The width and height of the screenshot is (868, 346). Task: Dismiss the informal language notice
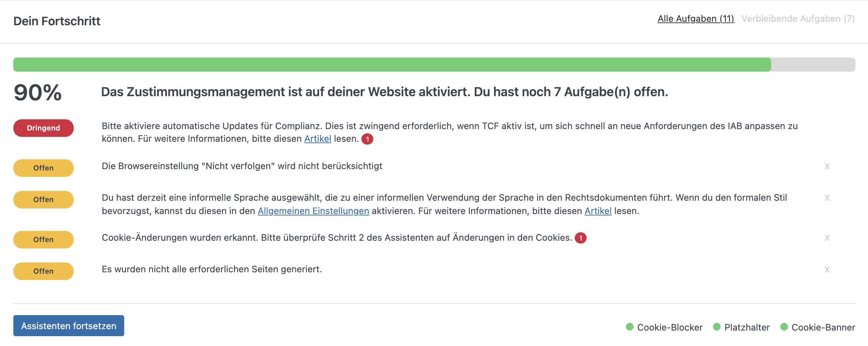click(827, 198)
